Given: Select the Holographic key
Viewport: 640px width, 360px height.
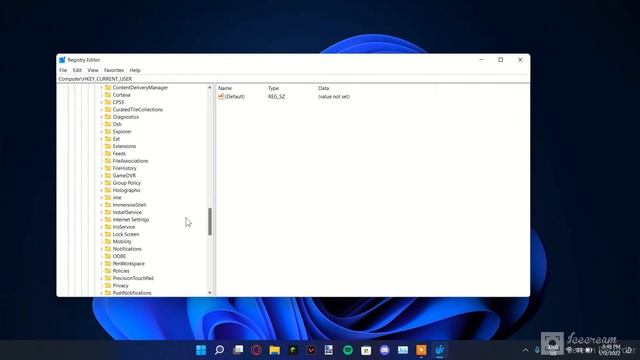Looking at the screenshot, I should [x=127, y=190].
